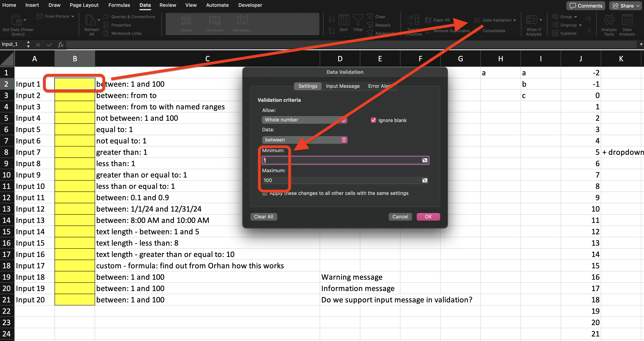
Task: Uncheck the Ignore blank checkbox
Action: click(373, 120)
